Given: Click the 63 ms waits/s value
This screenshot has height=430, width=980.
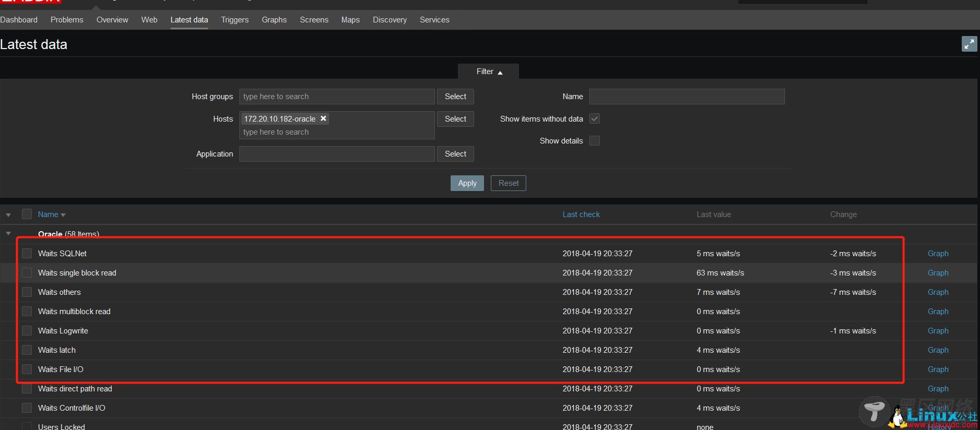Looking at the screenshot, I should (720, 273).
